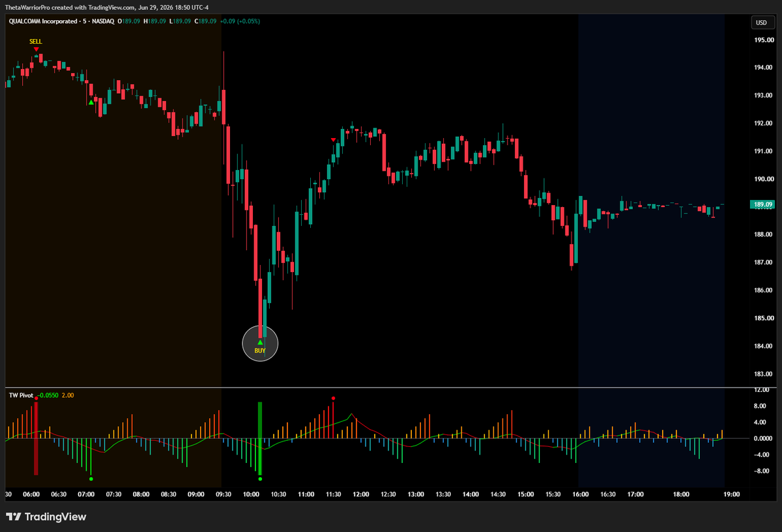This screenshot has width=782, height=532.
Task: Click the tall green pivot bar at 10:00
Action: 260,438
